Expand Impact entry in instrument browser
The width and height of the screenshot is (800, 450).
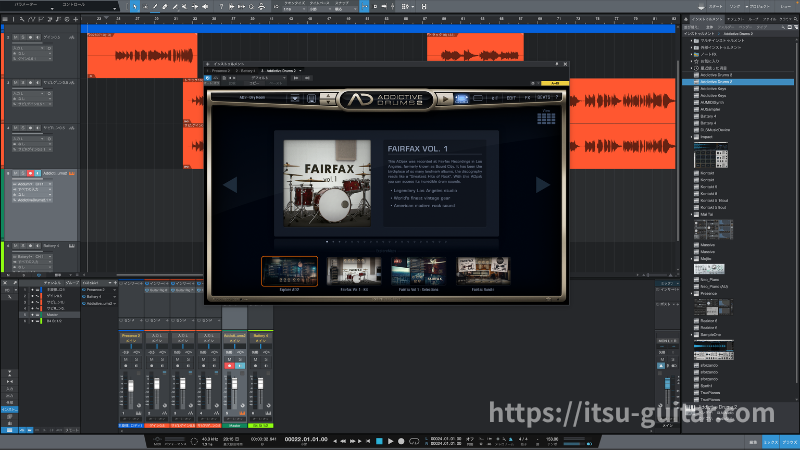(x=692, y=137)
